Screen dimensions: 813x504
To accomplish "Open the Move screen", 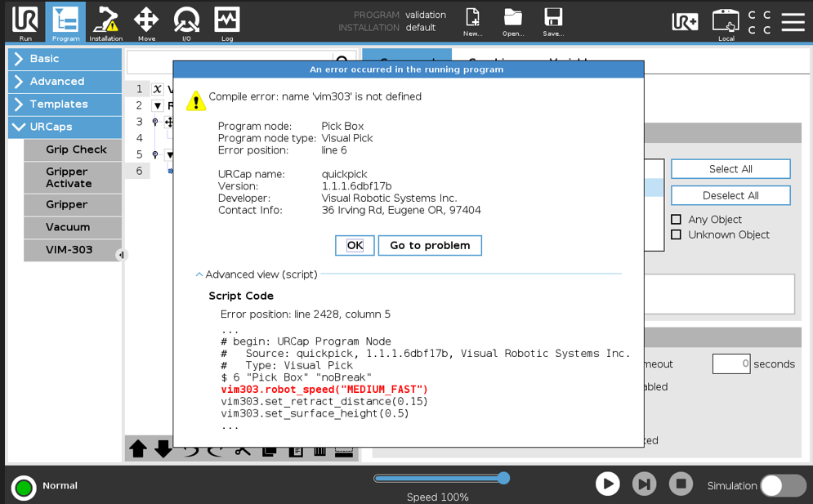I will tap(146, 24).
